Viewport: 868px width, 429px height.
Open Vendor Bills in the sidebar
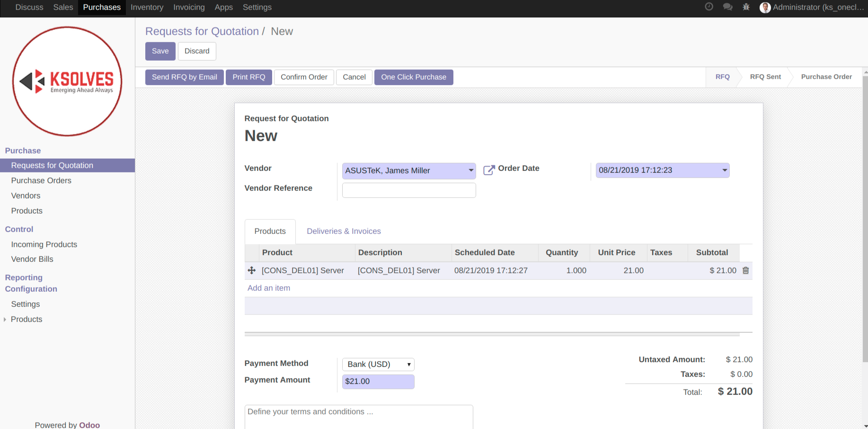[32, 259]
